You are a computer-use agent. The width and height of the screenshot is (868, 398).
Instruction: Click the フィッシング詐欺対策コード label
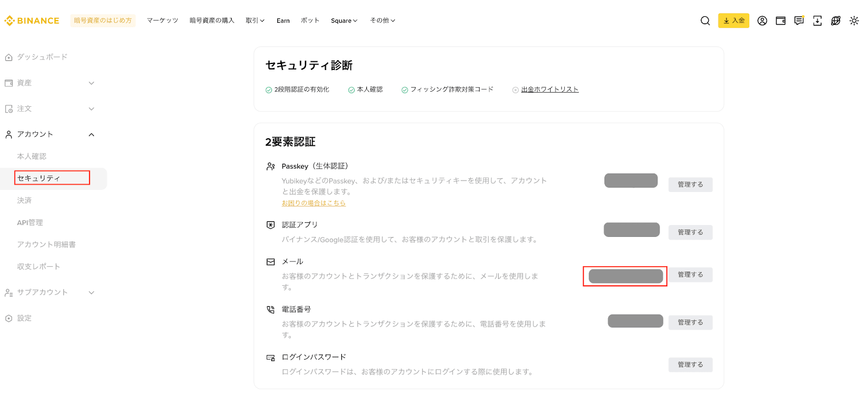[x=452, y=89]
